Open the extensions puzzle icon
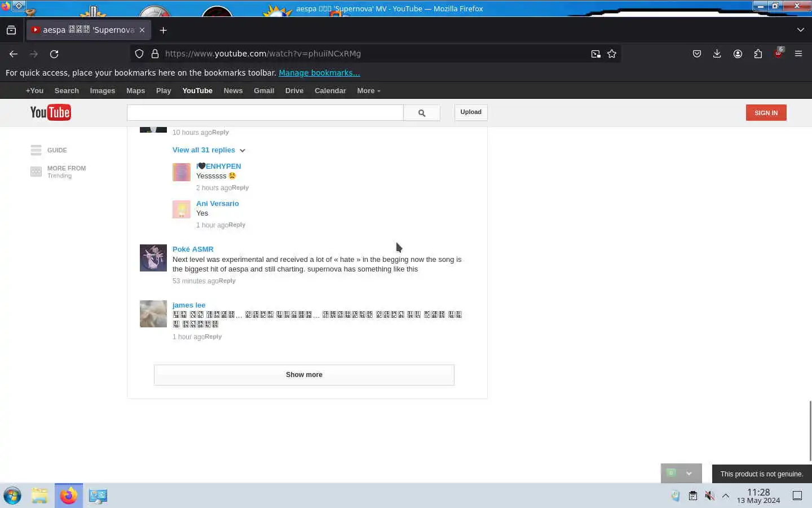 [758, 54]
